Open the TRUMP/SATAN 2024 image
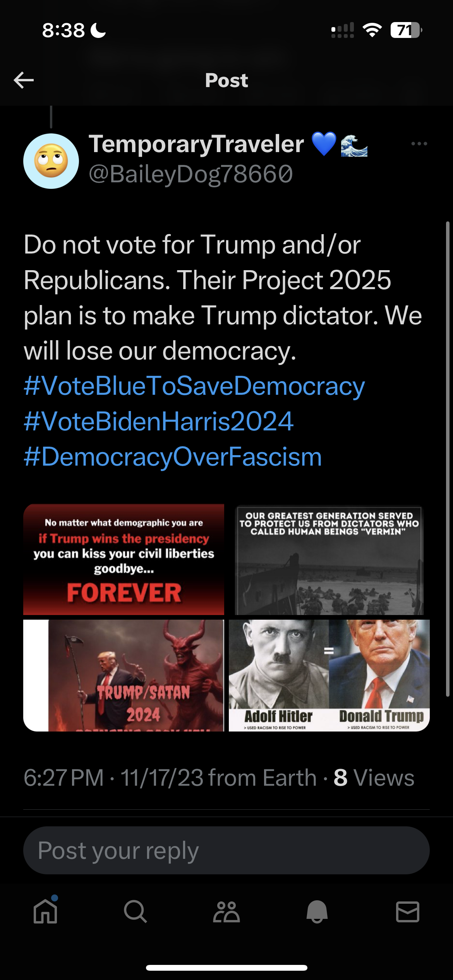 124,675
